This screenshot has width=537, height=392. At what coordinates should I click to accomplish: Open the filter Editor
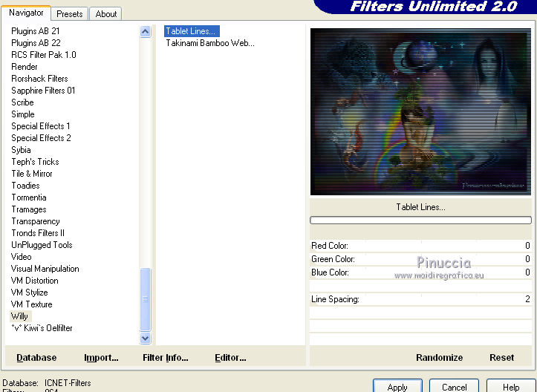[x=230, y=358]
